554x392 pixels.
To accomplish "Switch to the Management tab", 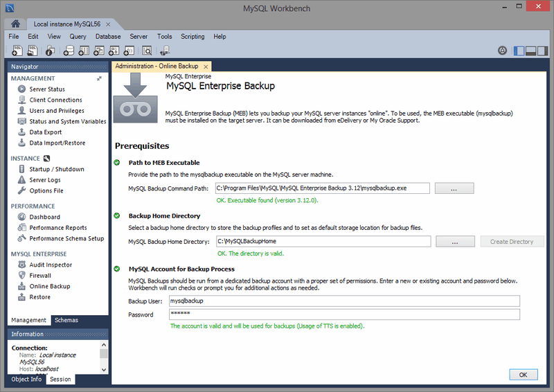I will 28,320.
